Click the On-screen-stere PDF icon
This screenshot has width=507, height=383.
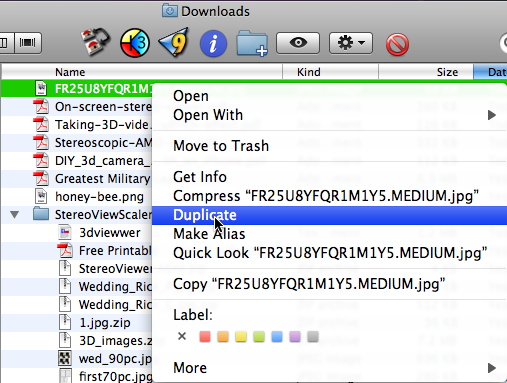pos(41,106)
